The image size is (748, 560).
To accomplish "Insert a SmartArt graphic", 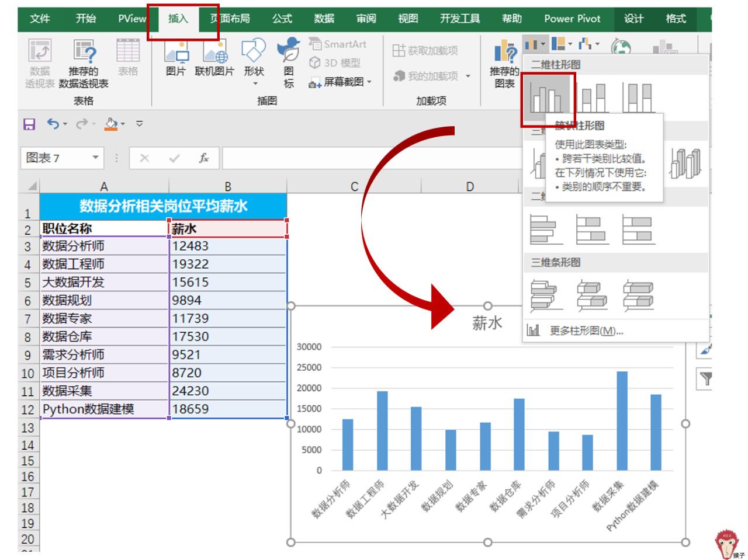I will tap(338, 44).
